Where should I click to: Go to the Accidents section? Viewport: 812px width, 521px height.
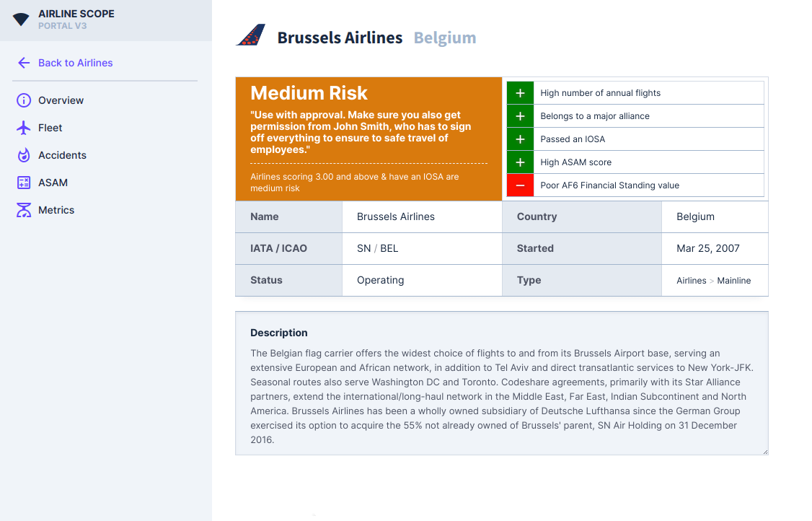click(x=62, y=155)
